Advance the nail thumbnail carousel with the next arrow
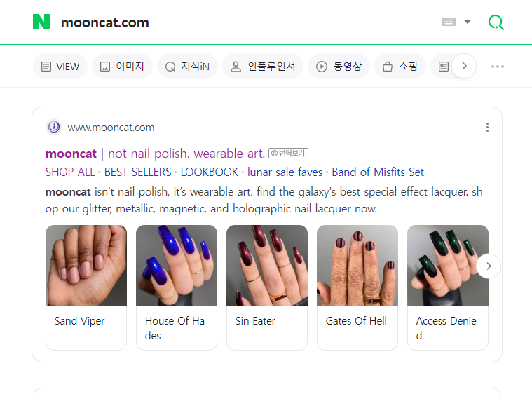Screen dimensions: 532x394 click(489, 266)
